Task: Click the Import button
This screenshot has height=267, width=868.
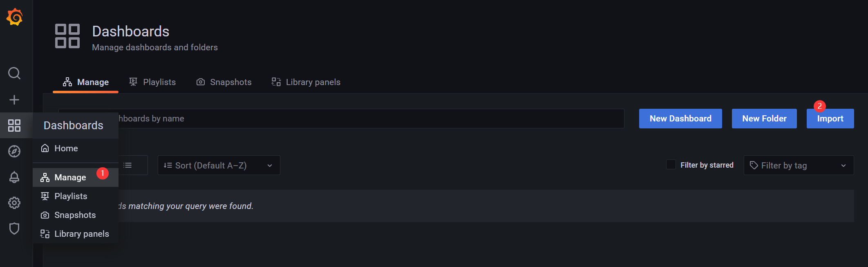Action: [830, 119]
